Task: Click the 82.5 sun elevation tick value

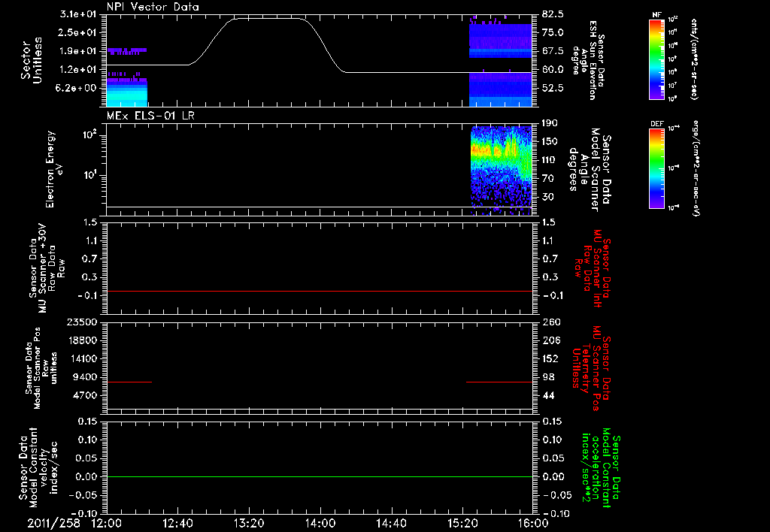Action: tap(553, 14)
